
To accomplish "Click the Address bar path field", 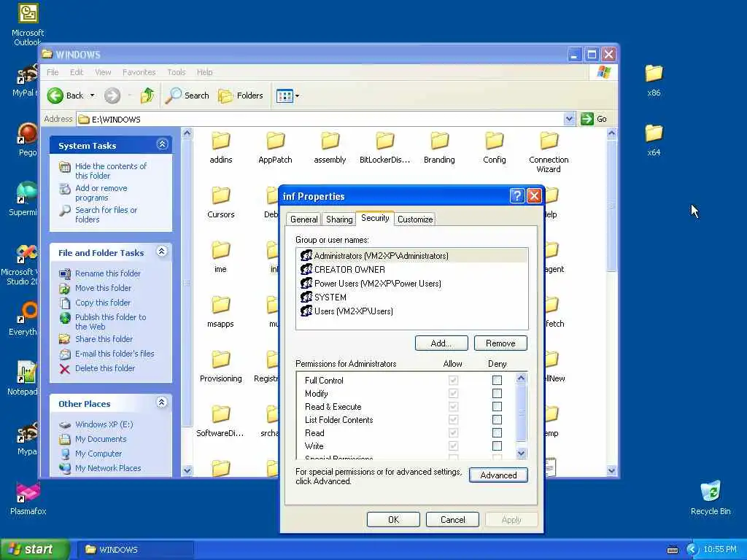I will pos(320,119).
